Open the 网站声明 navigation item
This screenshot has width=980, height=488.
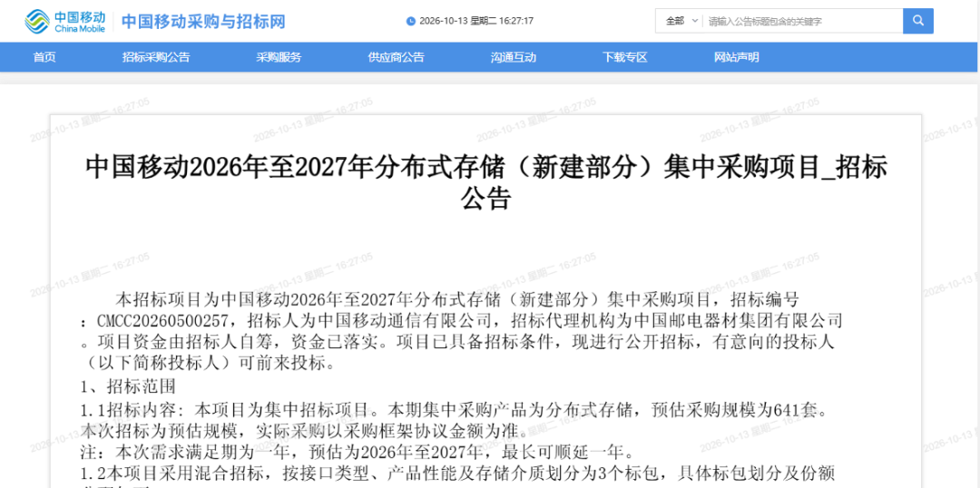point(736,57)
